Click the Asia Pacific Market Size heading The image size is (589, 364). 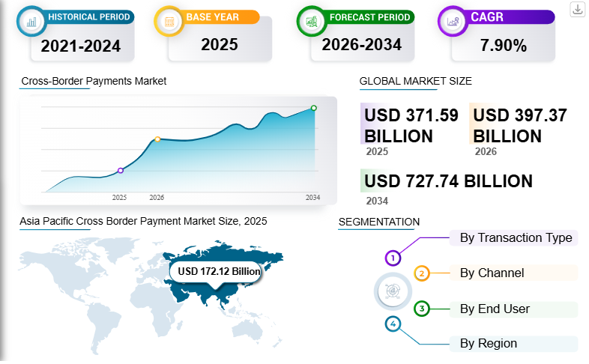click(143, 221)
